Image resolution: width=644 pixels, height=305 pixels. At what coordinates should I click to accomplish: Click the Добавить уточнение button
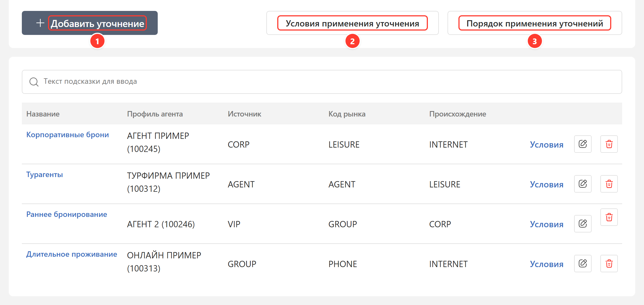[x=90, y=23]
